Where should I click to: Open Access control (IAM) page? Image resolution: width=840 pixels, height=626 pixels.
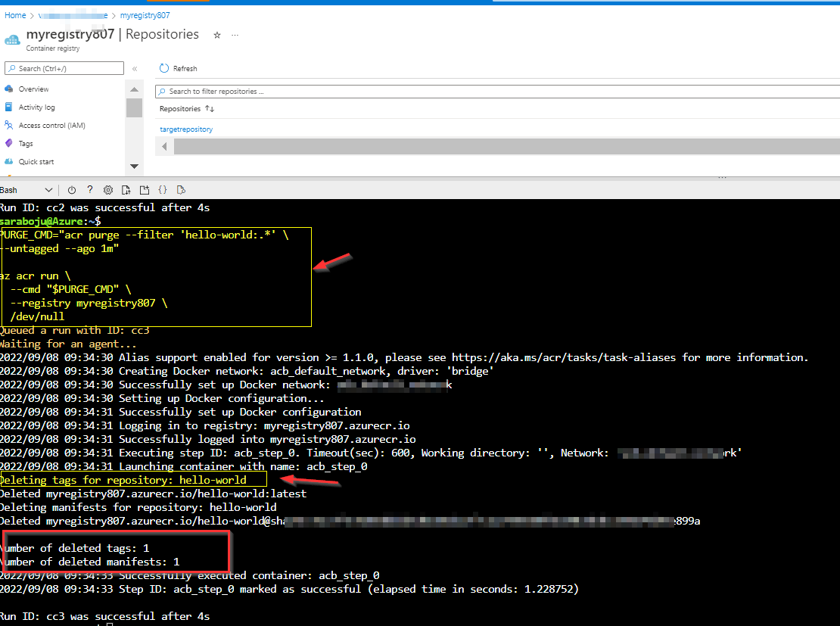click(52, 126)
